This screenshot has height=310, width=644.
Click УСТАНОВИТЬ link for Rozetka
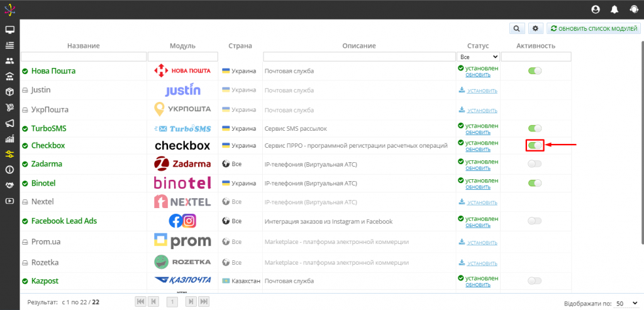coord(482,263)
